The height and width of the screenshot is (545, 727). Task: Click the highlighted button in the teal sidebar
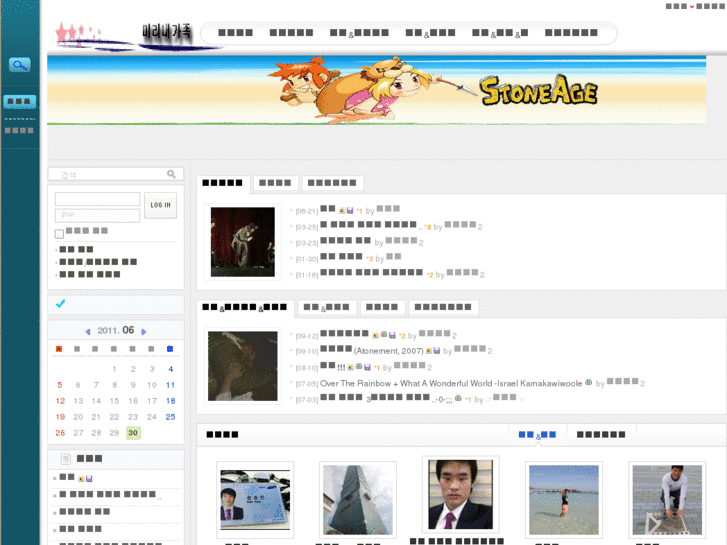[x=19, y=101]
